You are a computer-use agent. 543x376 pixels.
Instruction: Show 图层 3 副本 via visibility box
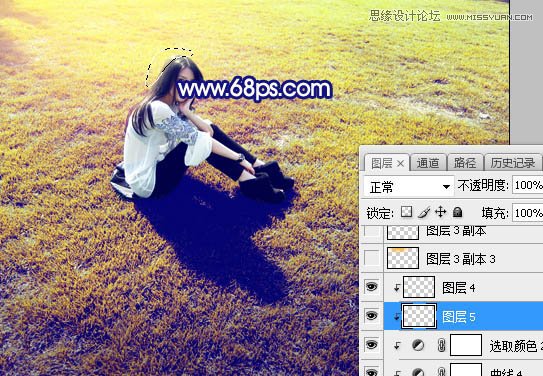372,232
